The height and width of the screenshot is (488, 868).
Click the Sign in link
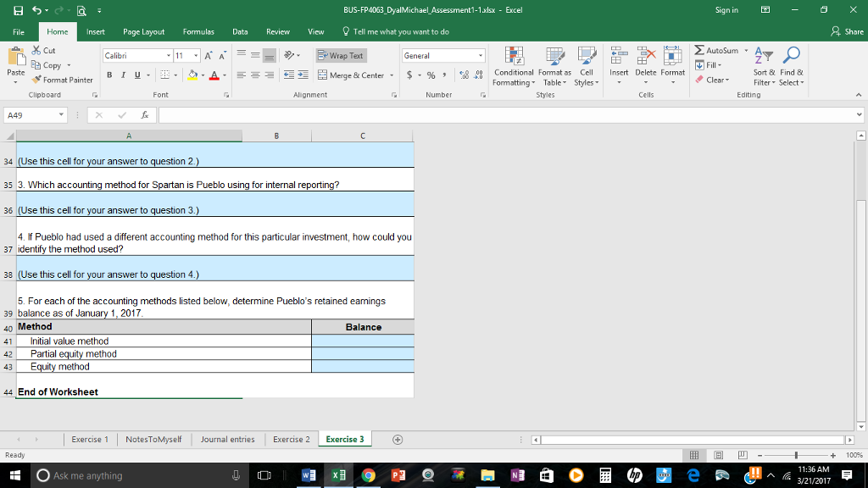pyautogui.click(x=728, y=8)
